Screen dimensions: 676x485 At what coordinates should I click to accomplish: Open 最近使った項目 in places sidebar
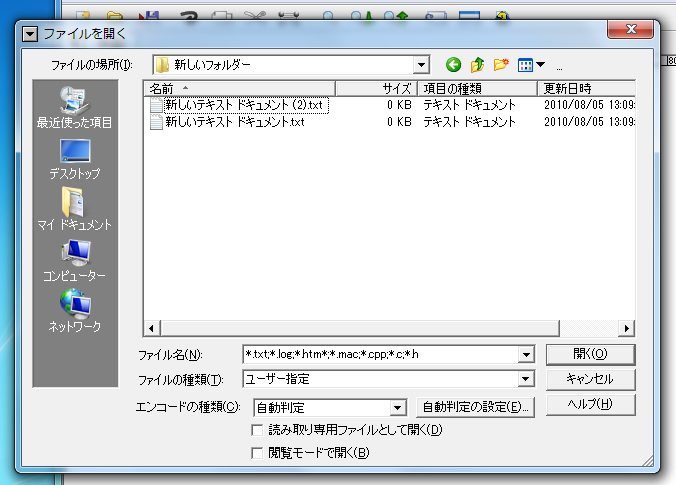tap(74, 108)
